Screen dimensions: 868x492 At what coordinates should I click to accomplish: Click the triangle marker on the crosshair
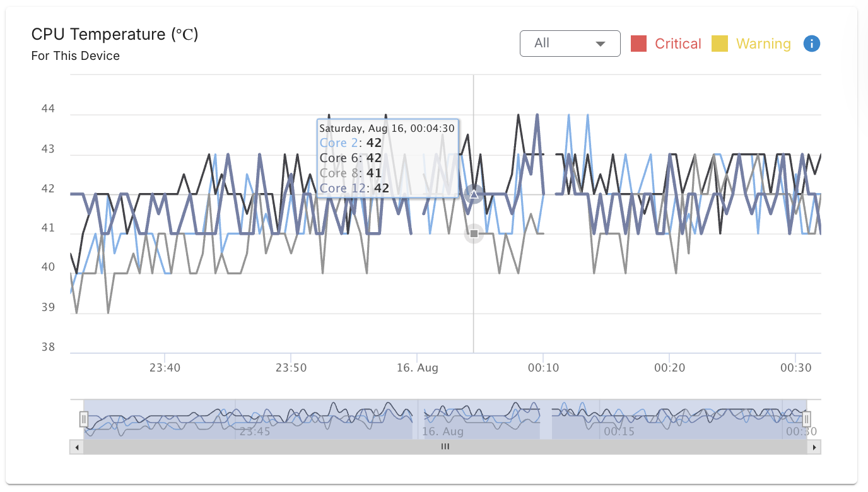point(474,194)
